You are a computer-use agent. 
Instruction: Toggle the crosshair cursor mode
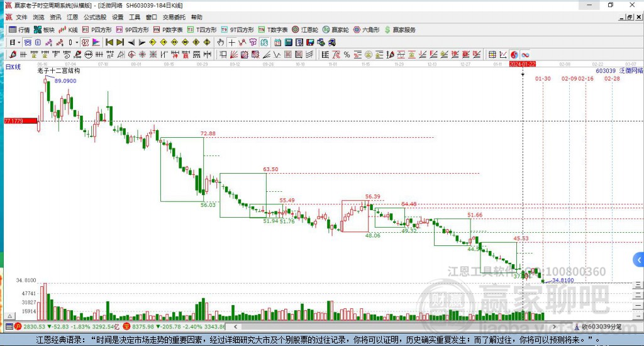[231, 42]
